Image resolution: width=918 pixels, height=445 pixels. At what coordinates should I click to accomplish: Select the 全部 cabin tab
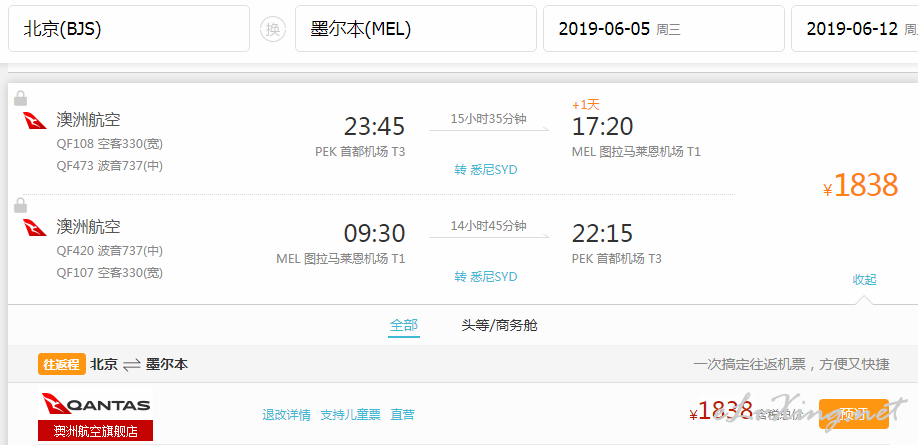click(404, 325)
